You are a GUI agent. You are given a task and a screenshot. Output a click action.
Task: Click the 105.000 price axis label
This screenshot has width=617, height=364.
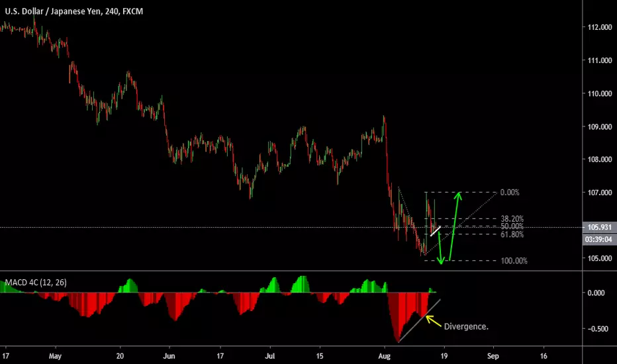click(599, 258)
